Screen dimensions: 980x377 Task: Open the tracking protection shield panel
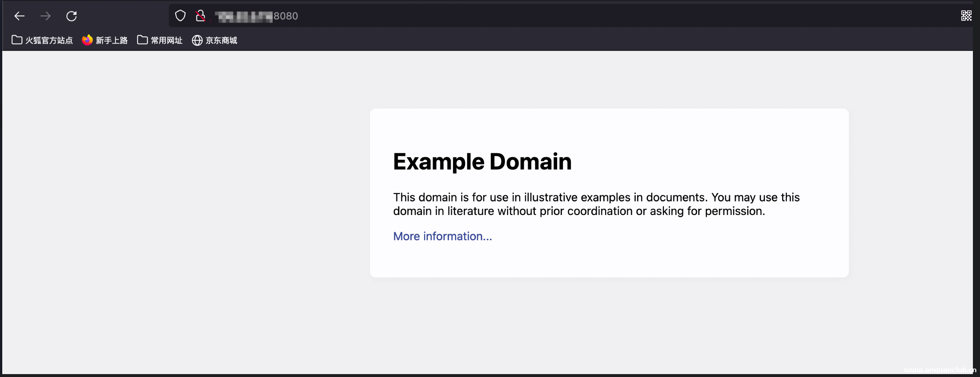[x=180, y=16]
